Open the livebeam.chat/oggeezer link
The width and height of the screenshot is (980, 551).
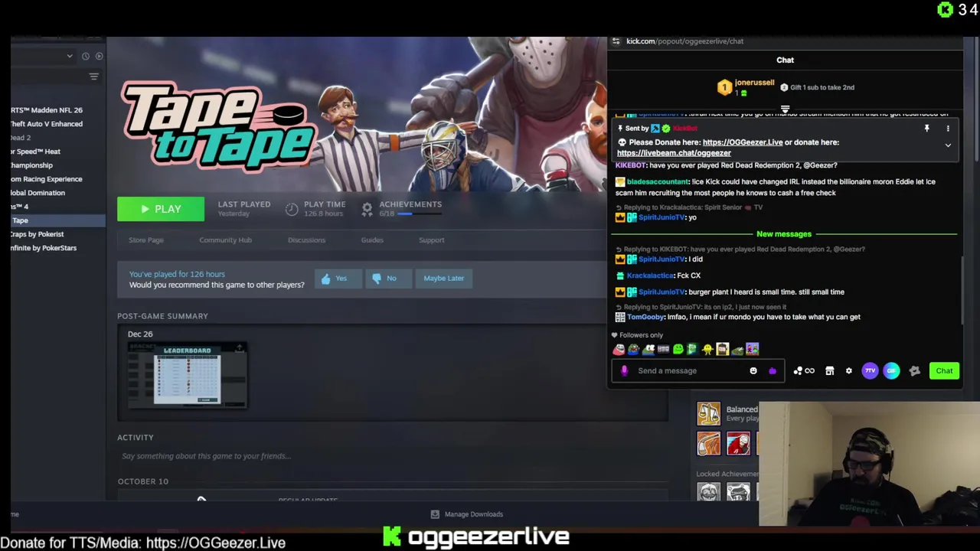click(x=674, y=153)
